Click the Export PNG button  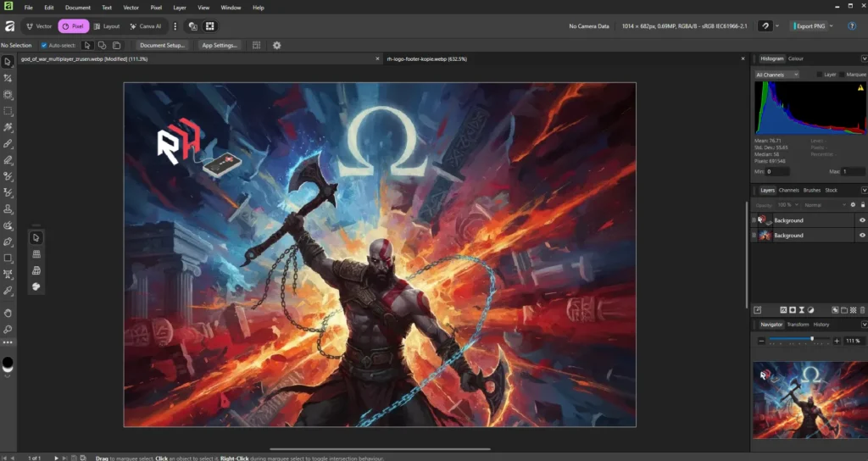(810, 26)
